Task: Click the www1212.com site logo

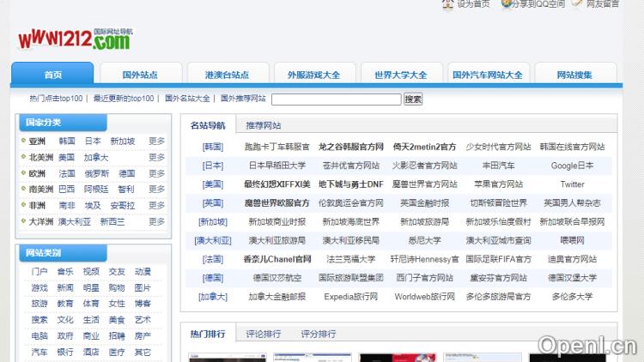Action: pyautogui.click(x=76, y=39)
